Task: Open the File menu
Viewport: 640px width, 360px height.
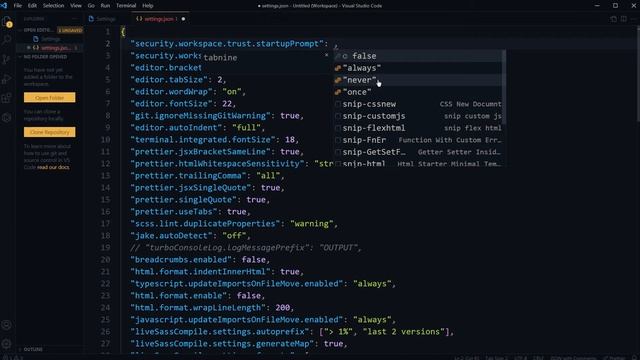Action: [18, 6]
